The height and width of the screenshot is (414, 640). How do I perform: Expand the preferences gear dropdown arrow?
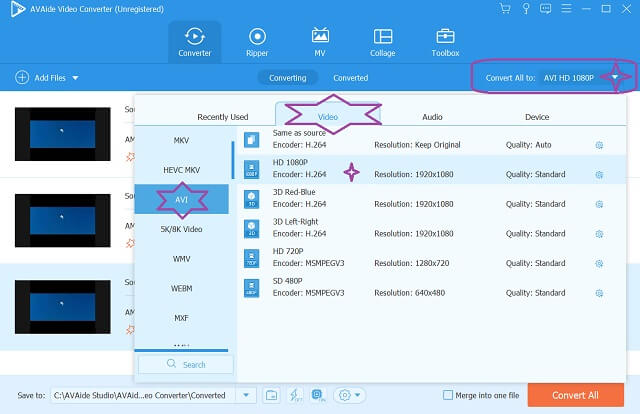(358, 395)
